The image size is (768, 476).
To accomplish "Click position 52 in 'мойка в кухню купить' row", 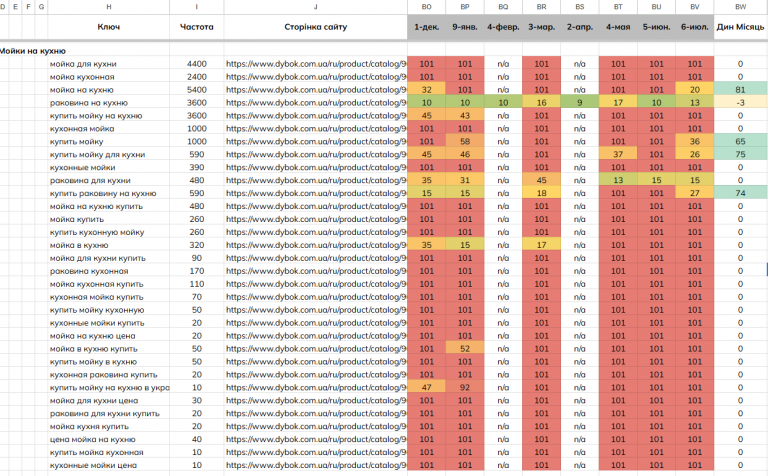I will (x=465, y=349).
